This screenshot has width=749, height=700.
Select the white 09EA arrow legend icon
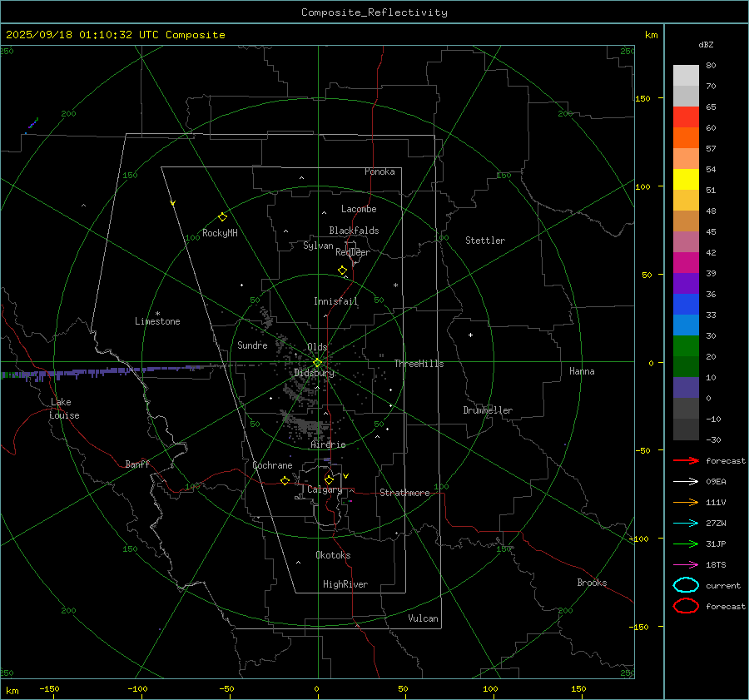coord(686,481)
